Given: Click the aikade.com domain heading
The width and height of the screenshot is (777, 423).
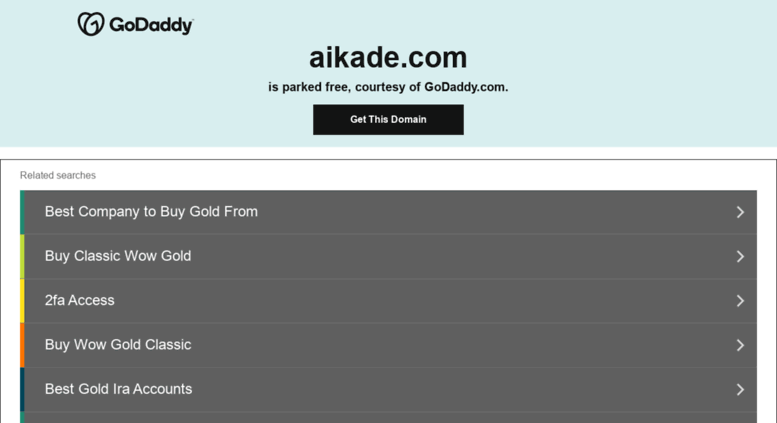Looking at the screenshot, I should click(388, 57).
